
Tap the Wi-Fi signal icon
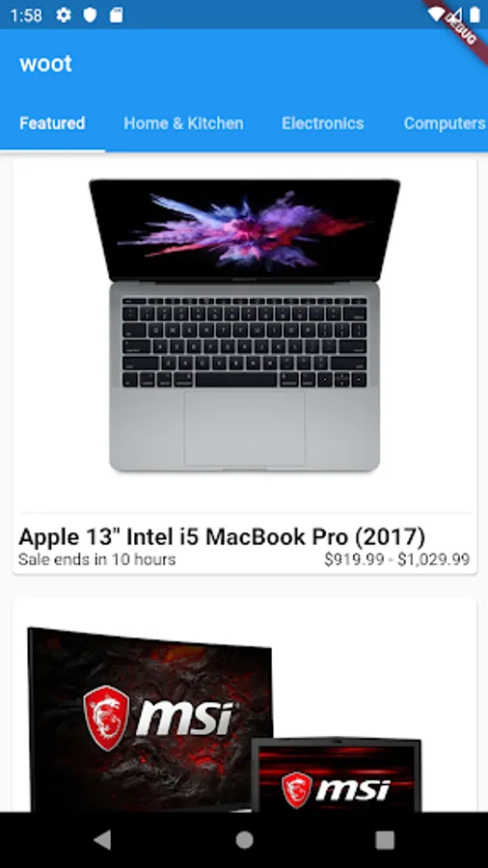(436, 14)
